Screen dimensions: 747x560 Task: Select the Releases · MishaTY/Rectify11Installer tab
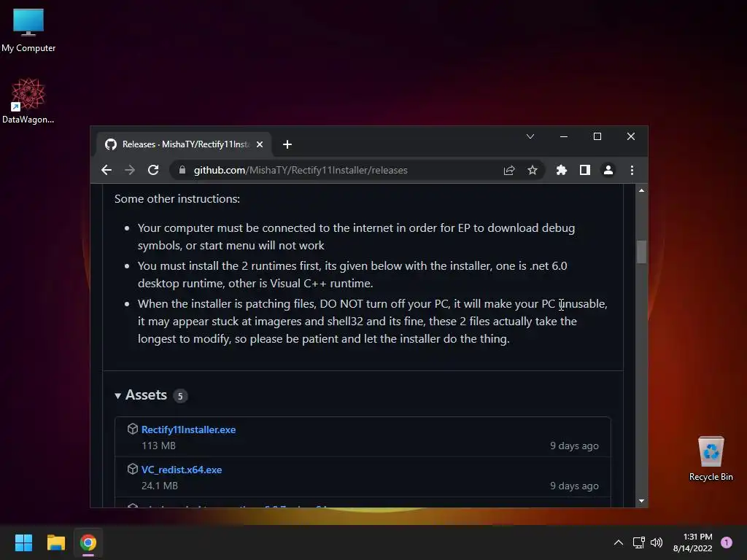pyautogui.click(x=185, y=144)
